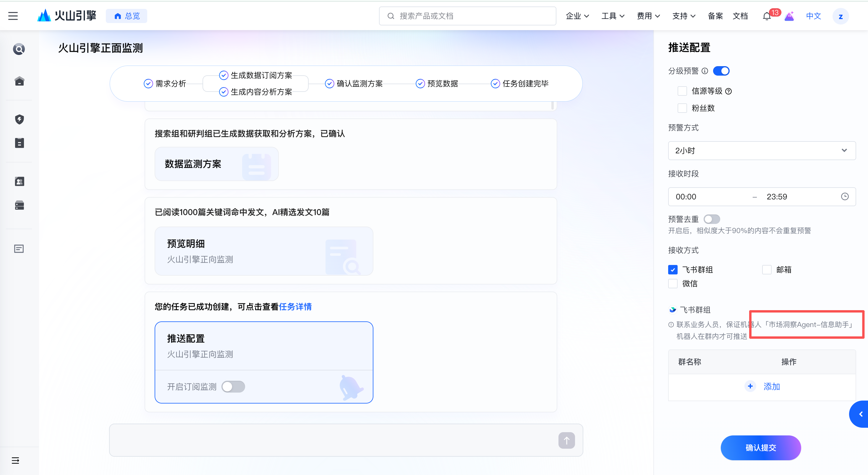Click the contacts person sidebar icon
Viewport: 868px width, 475px height.
tap(19, 181)
